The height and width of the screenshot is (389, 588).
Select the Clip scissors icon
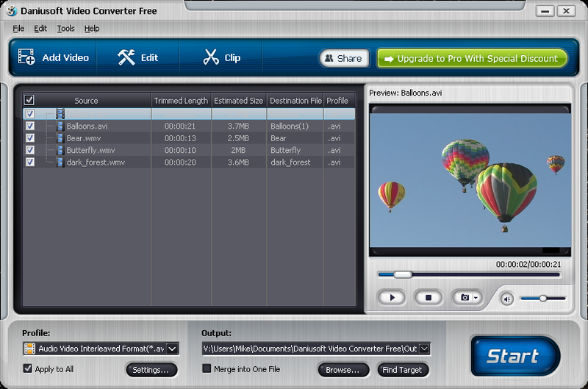[211, 57]
